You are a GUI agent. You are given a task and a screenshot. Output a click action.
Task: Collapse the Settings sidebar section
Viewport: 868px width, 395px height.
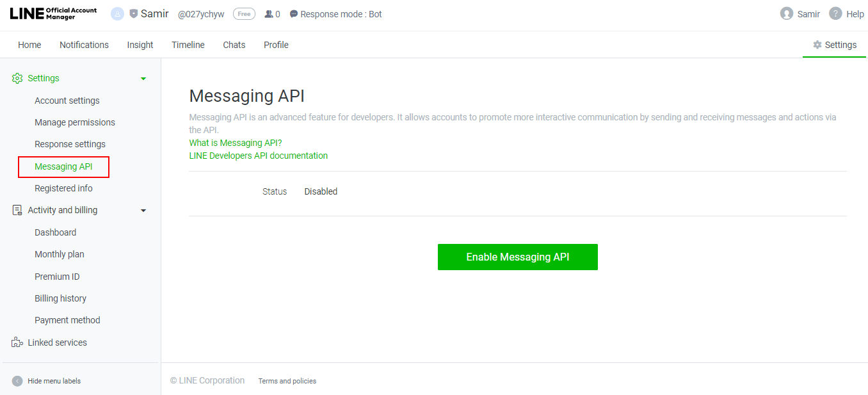pos(143,77)
